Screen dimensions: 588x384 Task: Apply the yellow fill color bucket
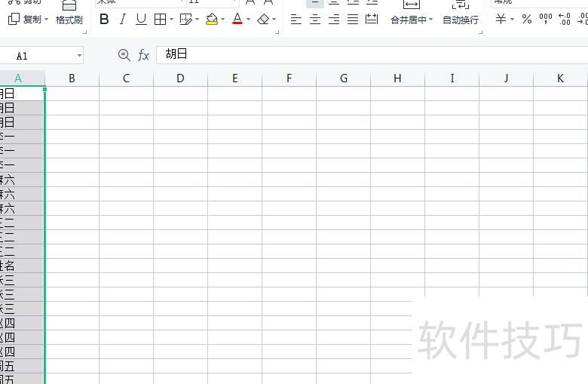pyautogui.click(x=212, y=19)
